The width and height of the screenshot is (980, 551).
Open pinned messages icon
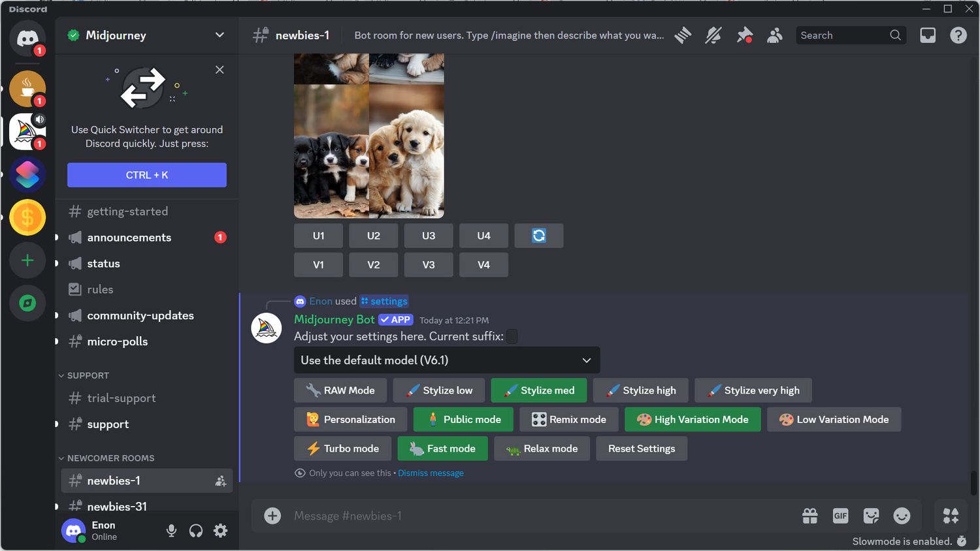[744, 35]
